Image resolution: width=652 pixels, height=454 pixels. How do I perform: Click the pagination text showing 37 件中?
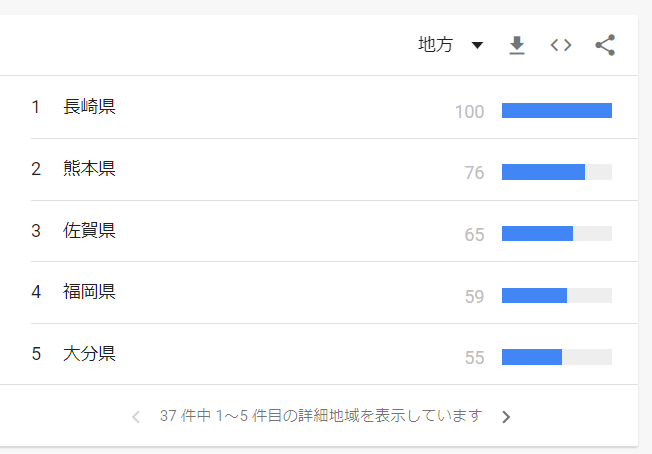320,416
